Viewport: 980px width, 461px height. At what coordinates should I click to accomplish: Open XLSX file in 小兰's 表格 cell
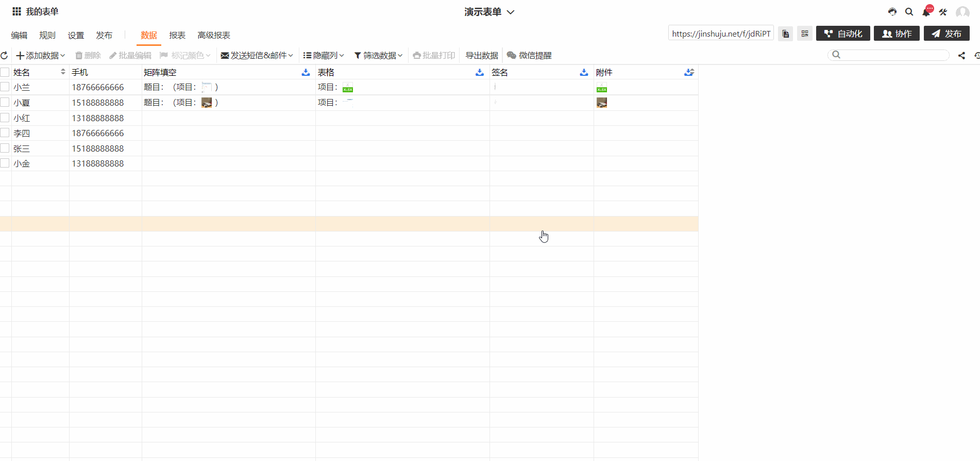348,87
